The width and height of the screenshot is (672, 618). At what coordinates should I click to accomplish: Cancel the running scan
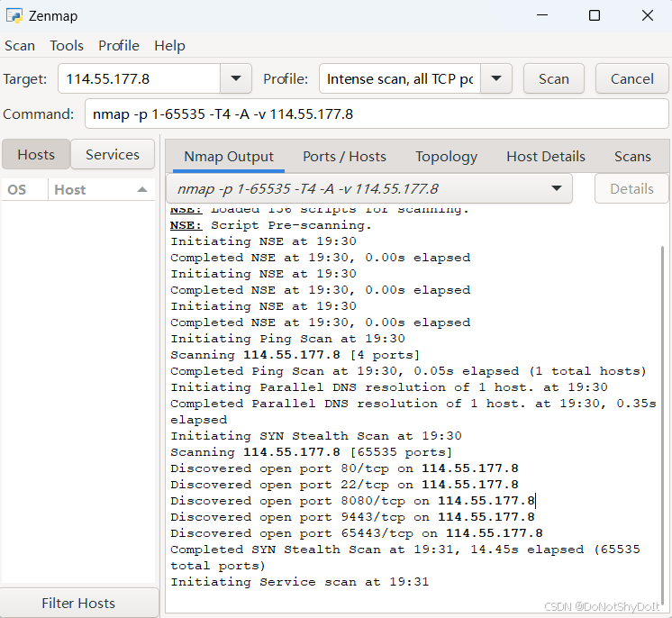pyautogui.click(x=632, y=79)
